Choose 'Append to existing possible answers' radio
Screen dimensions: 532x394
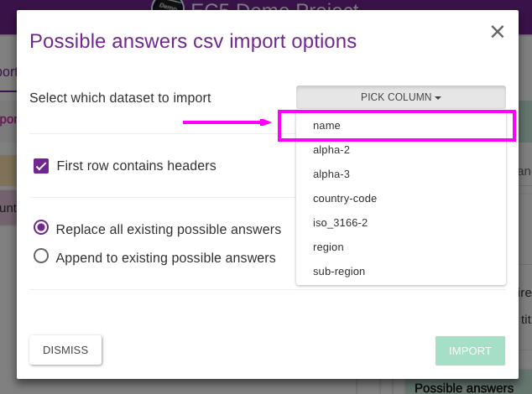coord(41,257)
